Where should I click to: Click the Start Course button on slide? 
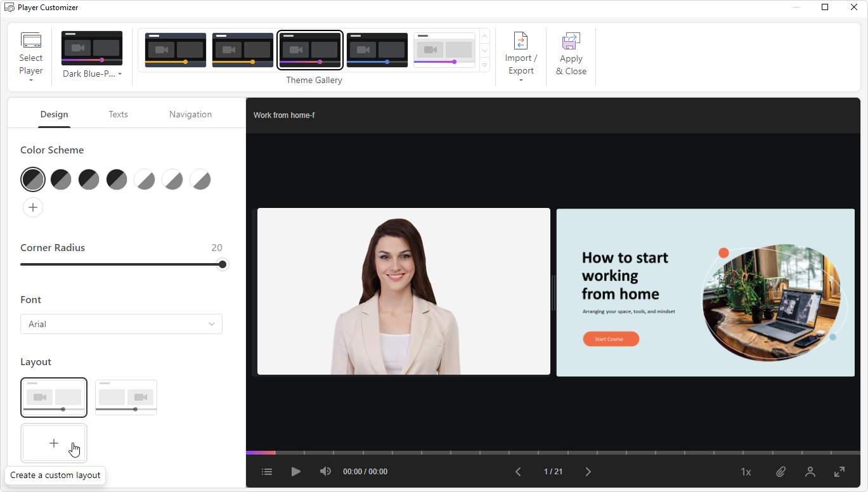tap(611, 339)
